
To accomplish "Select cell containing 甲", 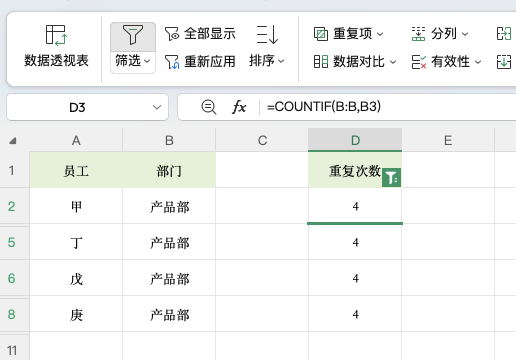I will 76,206.
